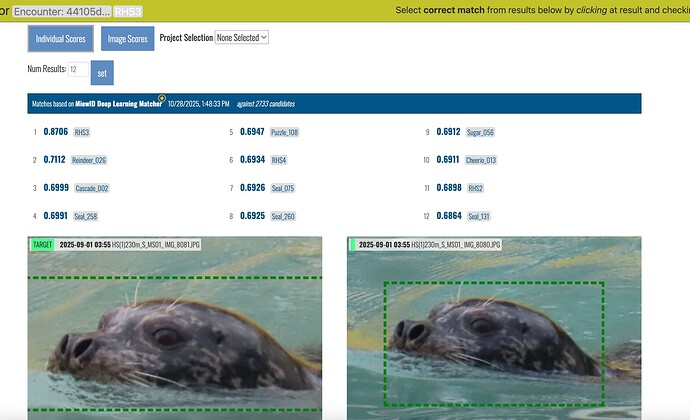
Task: Click the RHS3 tag in the header
Action: (128, 10)
